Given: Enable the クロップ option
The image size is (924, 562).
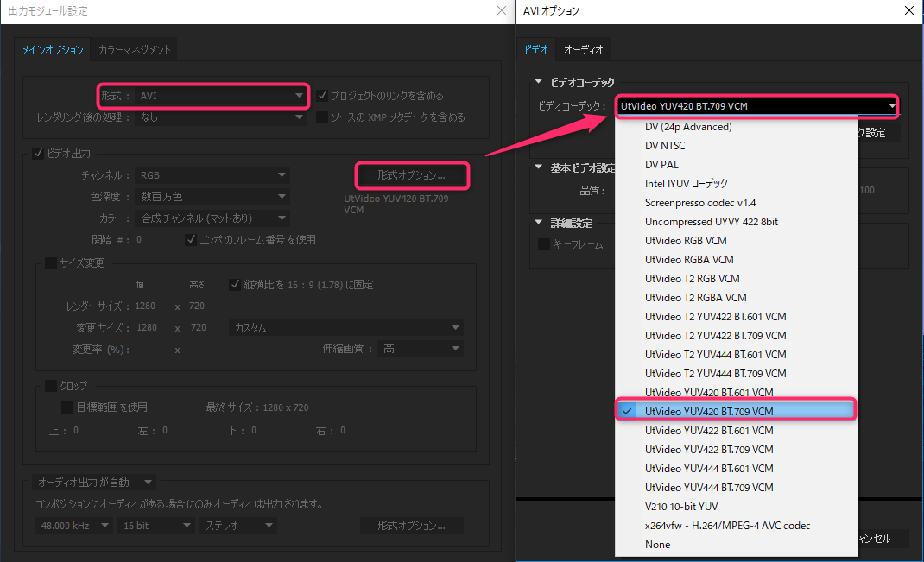Looking at the screenshot, I should (x=49, y=385).
